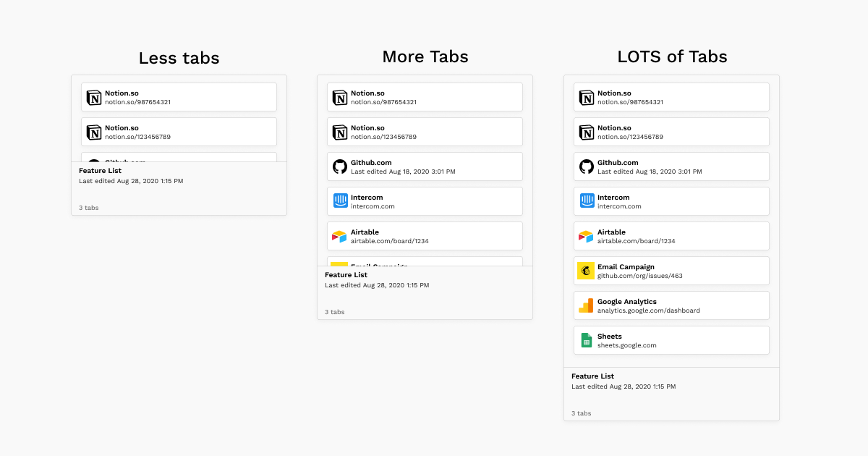This screenshot has height=456, width=868.
Task: Click the 3 tabs label in the LOTS of Tabs column
Action: [x=581, y=413]
